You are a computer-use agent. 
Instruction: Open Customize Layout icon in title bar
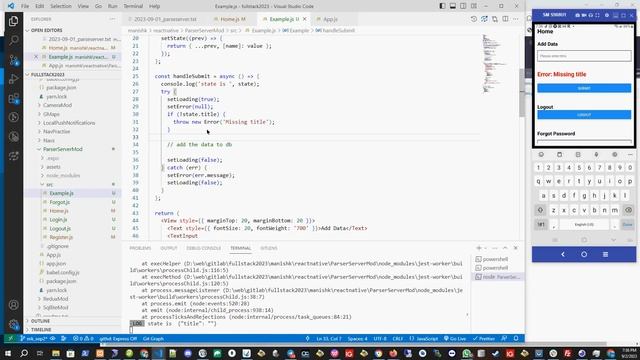(474, 6)
